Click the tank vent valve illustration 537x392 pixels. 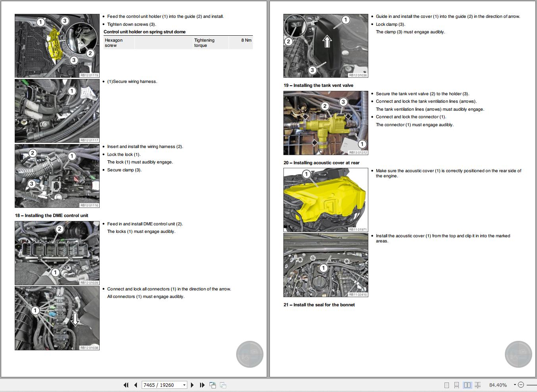(325, 122)
